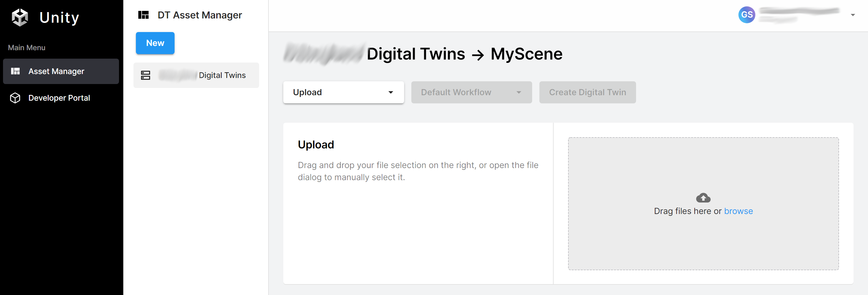Click the New button
The image size is (868, 295).
[155, 43]
